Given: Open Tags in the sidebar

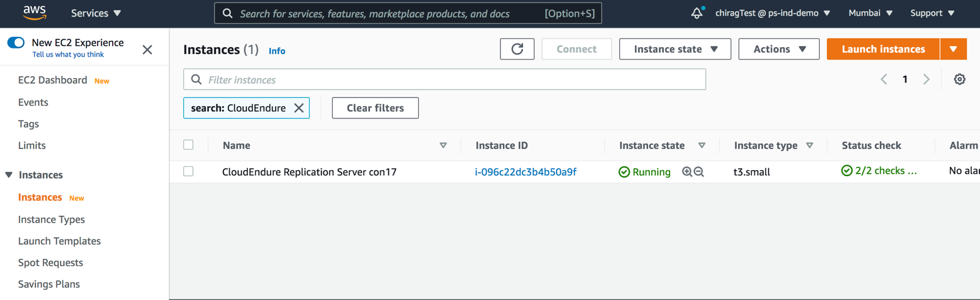Looking at the screenshot, I should 28,124.
